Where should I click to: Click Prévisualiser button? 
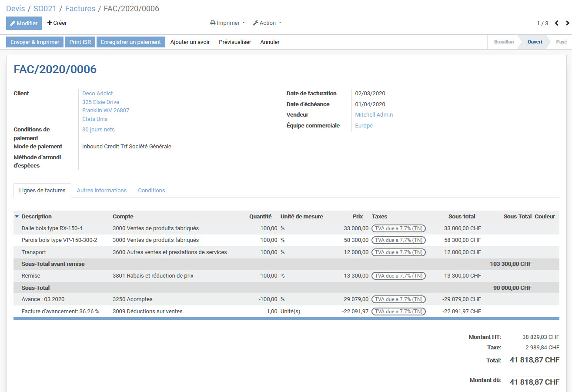coord(235,42)
